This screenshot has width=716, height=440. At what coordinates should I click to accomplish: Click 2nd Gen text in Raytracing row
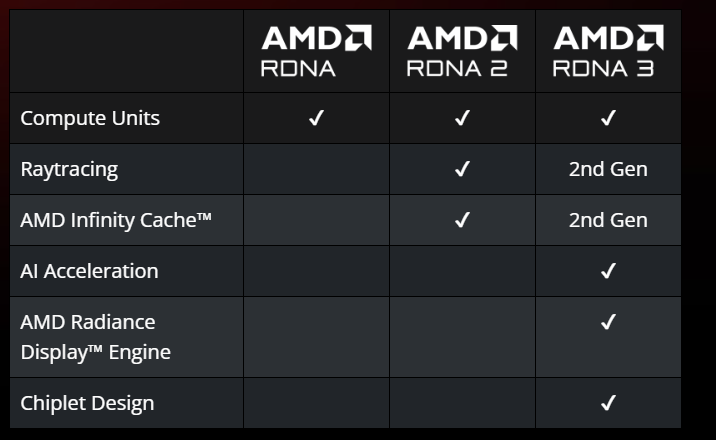click(x=608, y=169)
